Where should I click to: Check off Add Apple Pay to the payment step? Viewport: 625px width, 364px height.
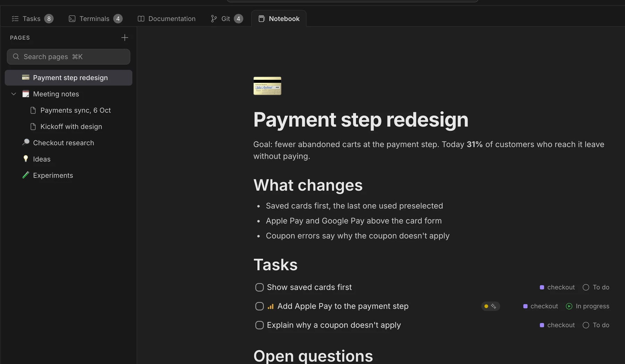click(259, 306)
